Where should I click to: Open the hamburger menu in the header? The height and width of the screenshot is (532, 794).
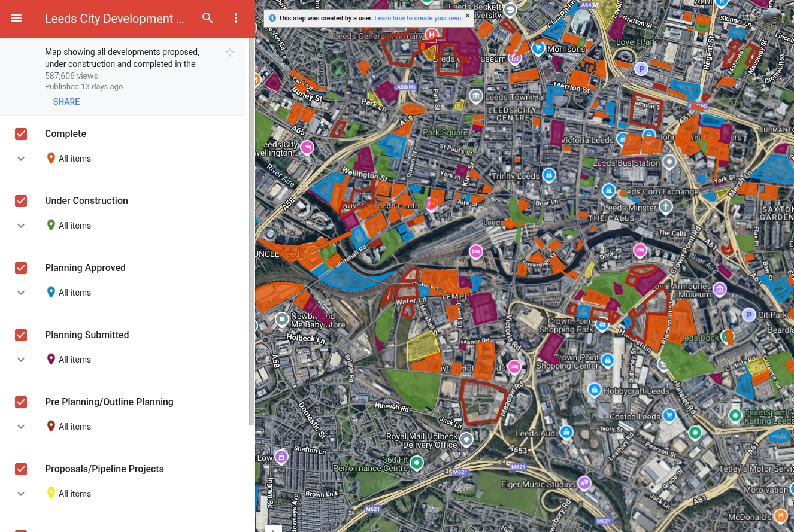pos(16,18)
